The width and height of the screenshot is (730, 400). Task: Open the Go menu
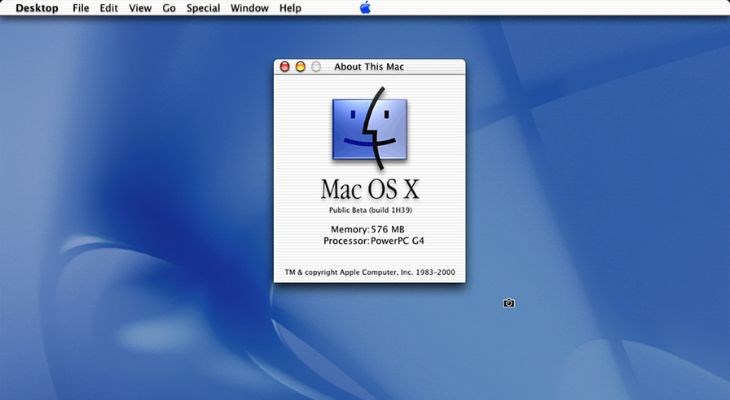[169, 8]
